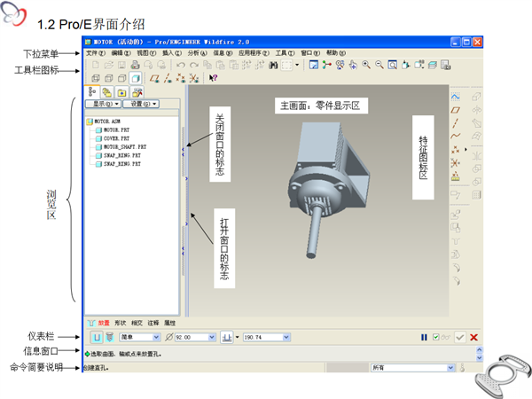This screenshot has height=399, width=532.
Task: Open the 窗口 (Window) menu
Action: coord(310,53)
